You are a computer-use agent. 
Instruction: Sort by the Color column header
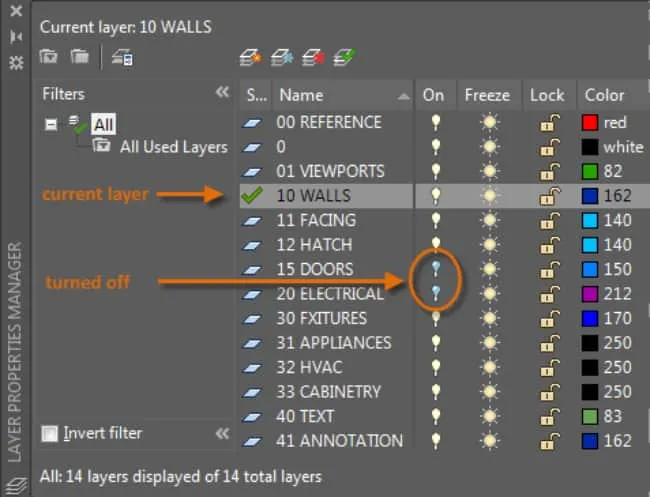coord(613,95)
